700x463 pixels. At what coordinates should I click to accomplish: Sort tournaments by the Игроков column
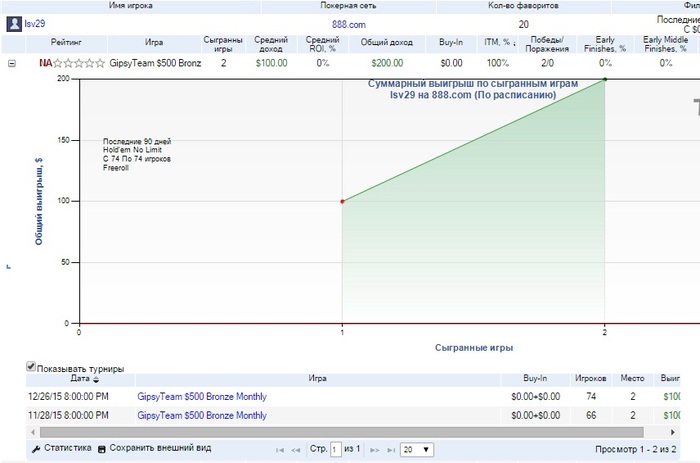pos(590,379)
